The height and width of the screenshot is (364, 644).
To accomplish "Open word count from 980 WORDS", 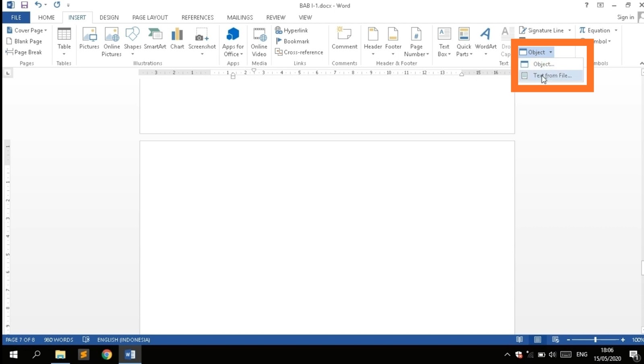I will pyautogui.click(x=59, y=340).
